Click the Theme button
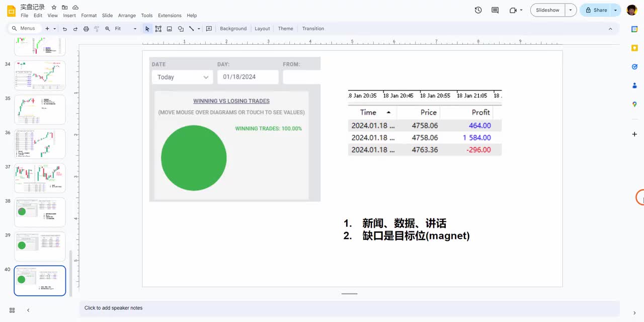The image size is (644, 322). coord(285,29)
